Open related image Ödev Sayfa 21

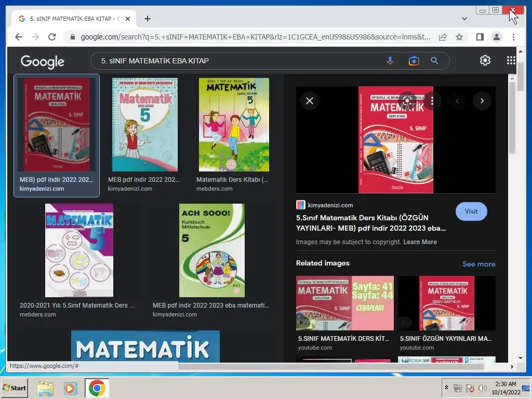coord(446,303)
